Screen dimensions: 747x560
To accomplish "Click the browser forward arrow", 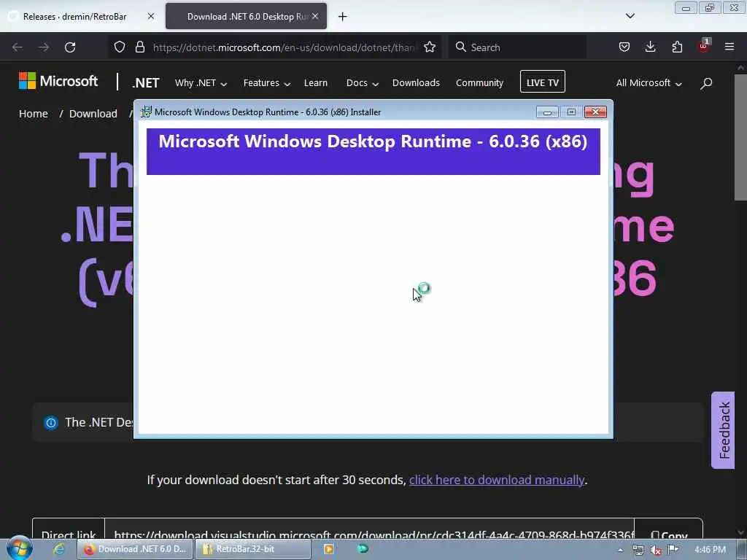I will [x=43, y=47].
